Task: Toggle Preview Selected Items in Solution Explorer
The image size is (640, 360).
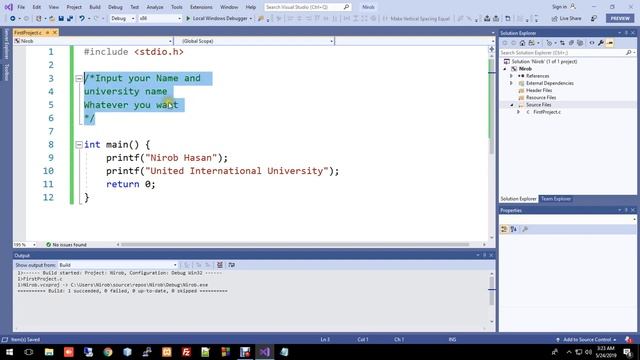Action: click(x=610, y=43)
